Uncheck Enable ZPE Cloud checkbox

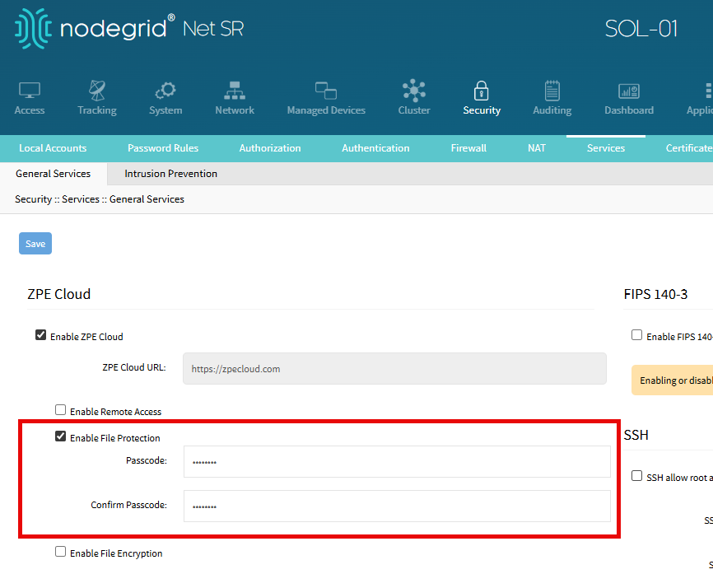(40, 335)
